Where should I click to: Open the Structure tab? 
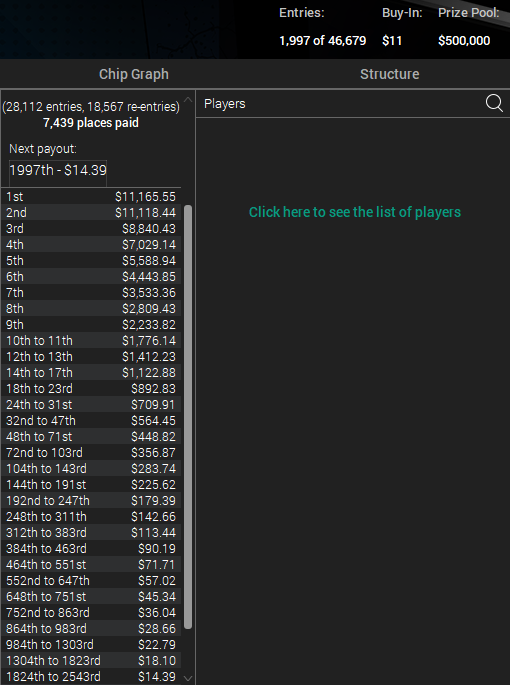389,74
